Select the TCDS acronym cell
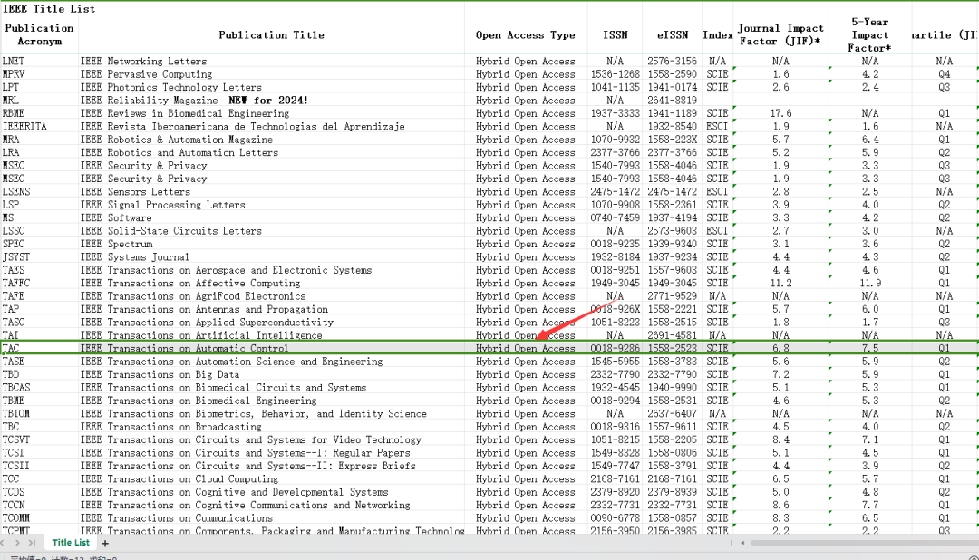Image resolution: width=979 pixels, height=560 pixels. coord(39,492)
